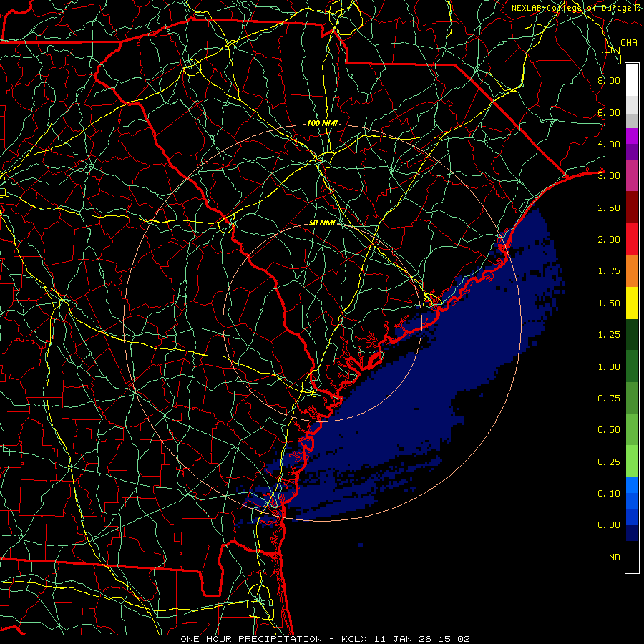Click the ND legend label
The image size is (644, 644).
coord(615,557)
